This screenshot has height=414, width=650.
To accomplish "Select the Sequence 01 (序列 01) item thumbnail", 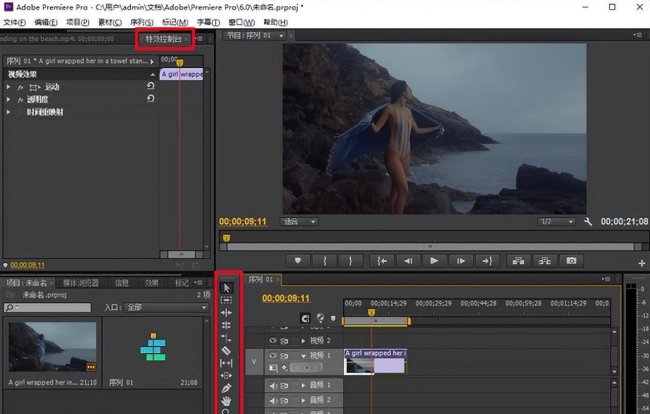I will (x=153, y=346).
